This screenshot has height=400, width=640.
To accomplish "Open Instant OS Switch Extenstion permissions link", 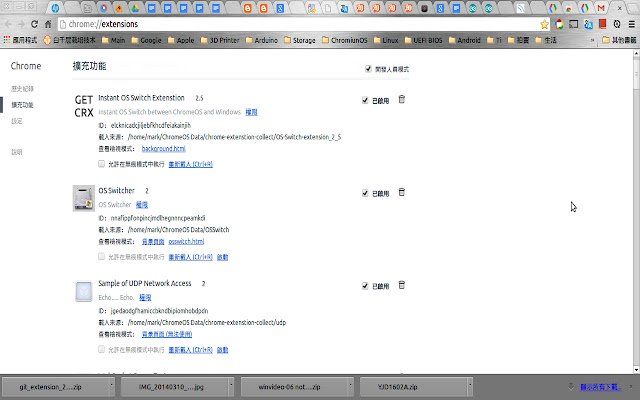I will click(x=251, y=112).
